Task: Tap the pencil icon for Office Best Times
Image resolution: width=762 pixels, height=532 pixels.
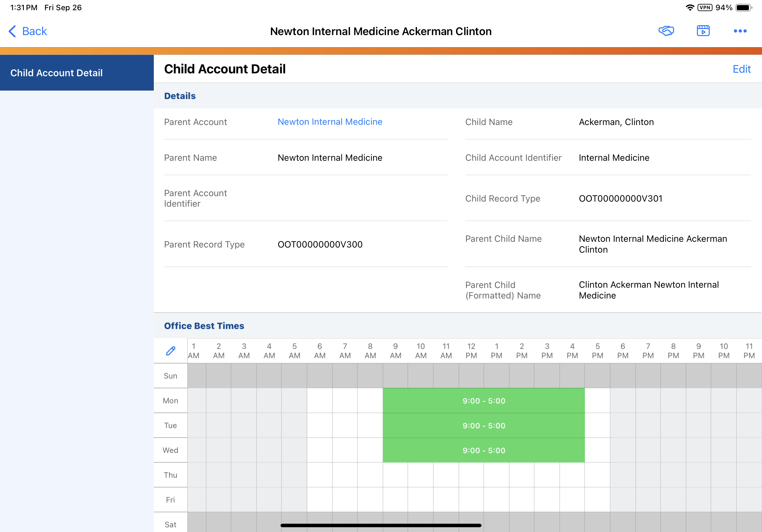Action: 171,351
